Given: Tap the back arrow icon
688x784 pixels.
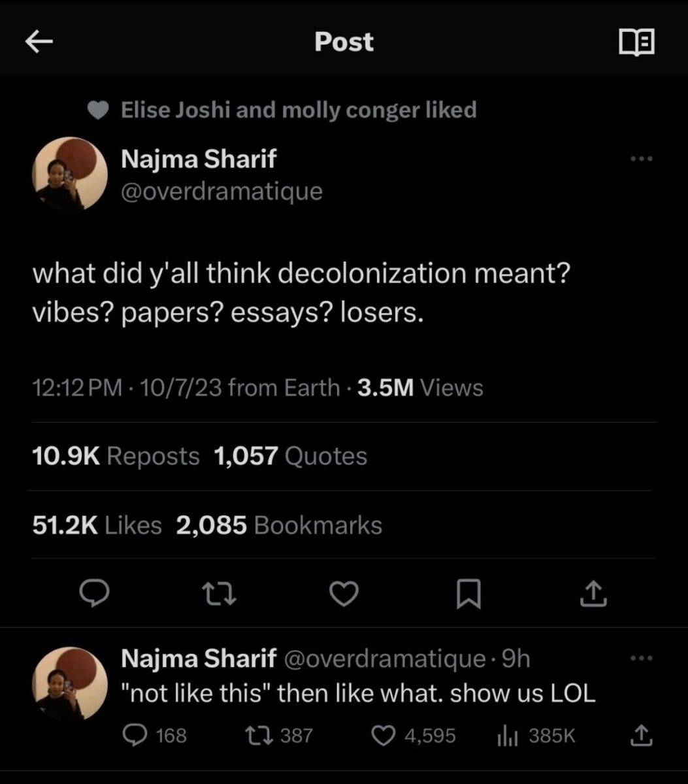Looking at the screenshot, I should 39,42.
